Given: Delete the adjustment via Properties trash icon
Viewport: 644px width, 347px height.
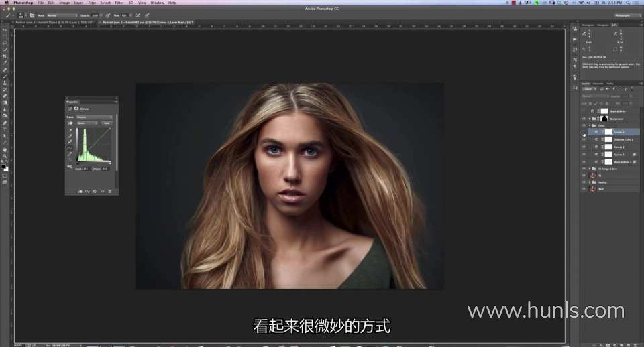Looking at the screenshot, I should tap(109, 191).
